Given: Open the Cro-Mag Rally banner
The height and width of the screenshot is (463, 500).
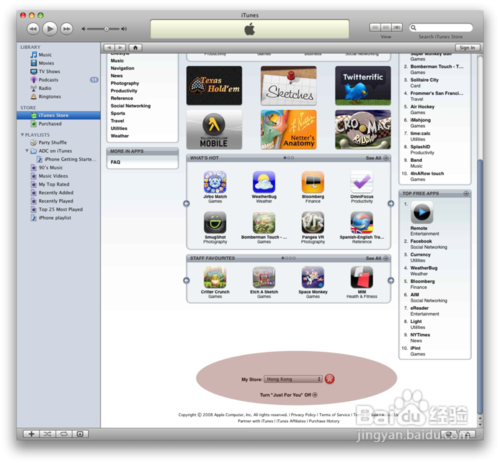Looking at the screenshot, I should [363, 129].
